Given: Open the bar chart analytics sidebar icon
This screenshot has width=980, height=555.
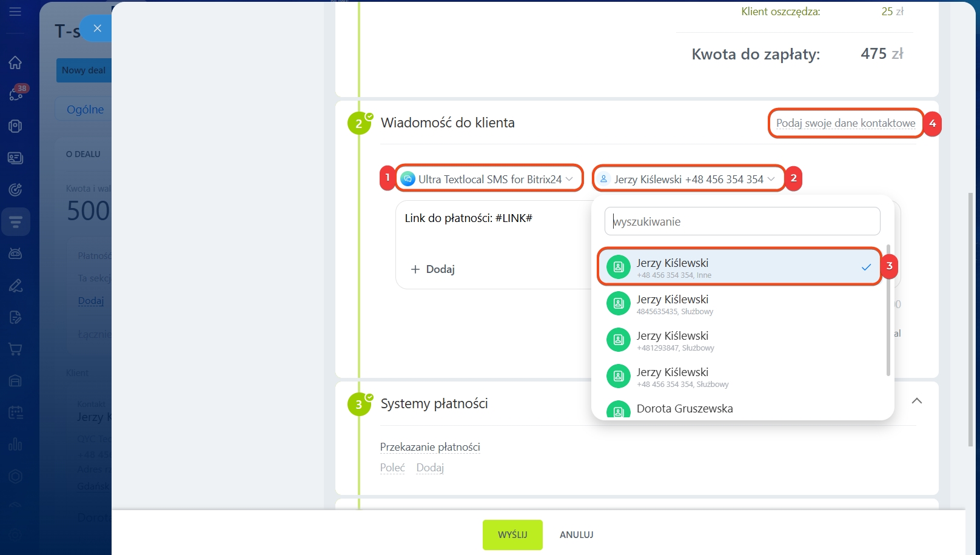Looking at the screenshot, I should point(15,444).
